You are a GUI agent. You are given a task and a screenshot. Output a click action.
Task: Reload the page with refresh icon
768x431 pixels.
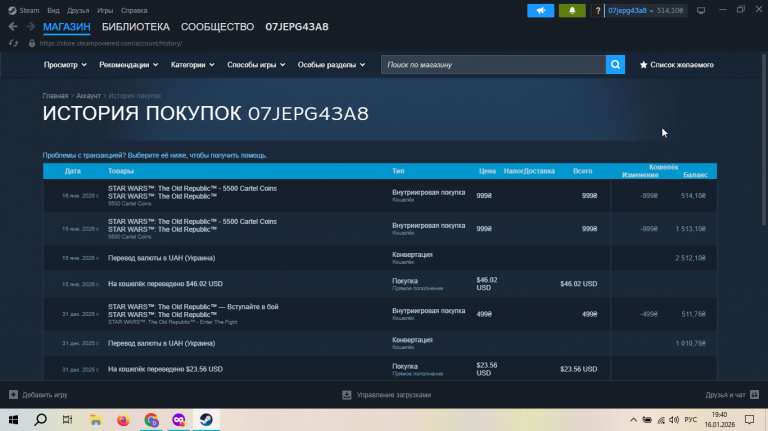(13, 43)
